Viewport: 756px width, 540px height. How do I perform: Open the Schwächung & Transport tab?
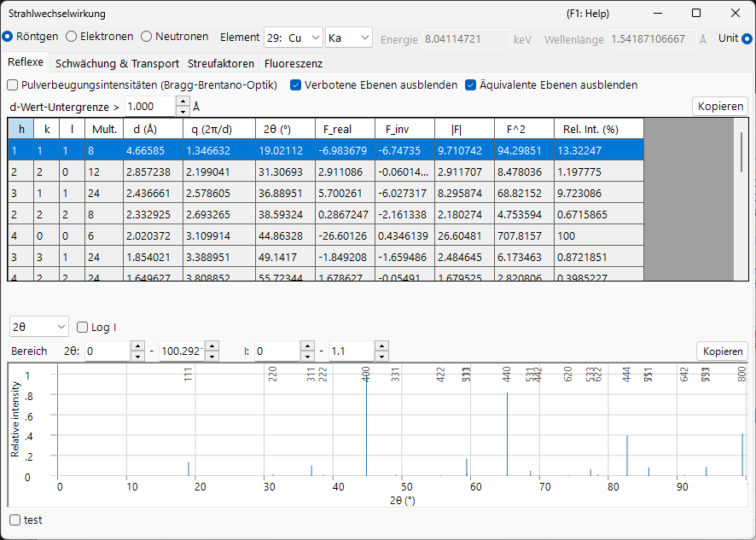pos(117,63)
